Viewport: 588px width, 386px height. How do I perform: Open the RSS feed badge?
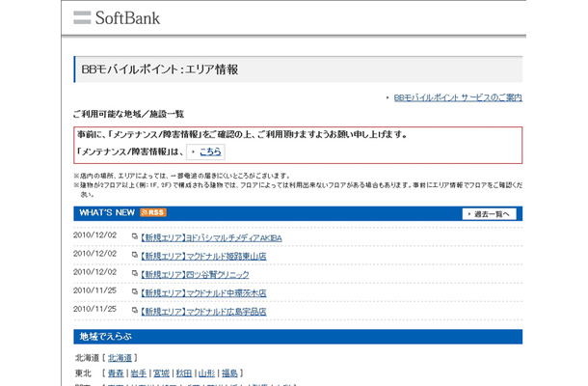[x=153, y=212]
